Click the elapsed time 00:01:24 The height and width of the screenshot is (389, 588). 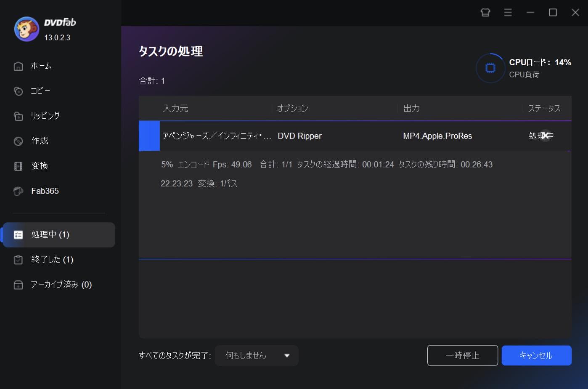click(378, 165)
